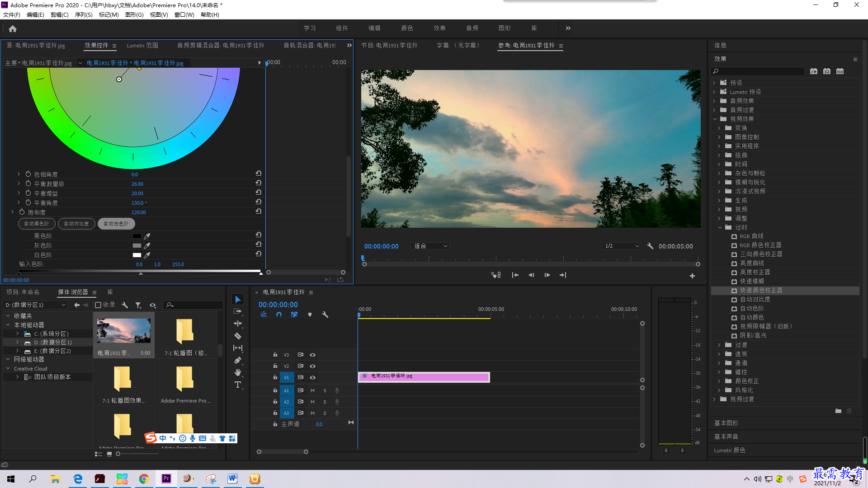Select the pink clip on V1 track
Viewport: 868px width, 488px height.
coord(424,377)
